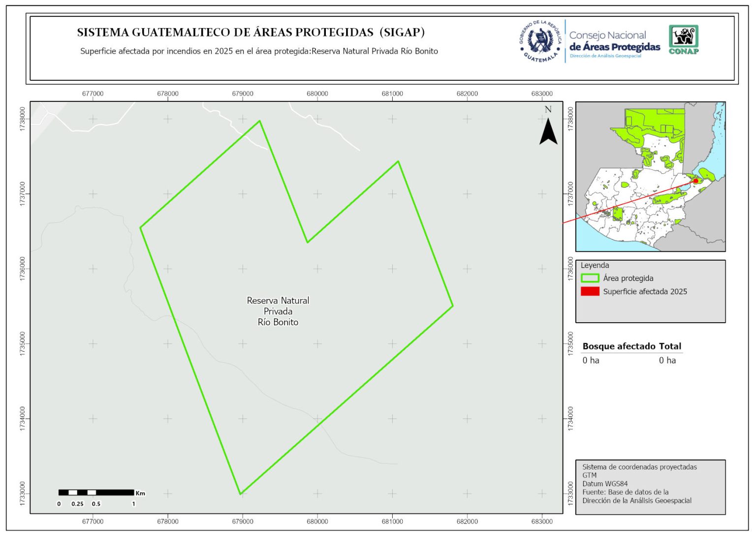Click the 680000 coordinate label on top axis

tap(317, 94)
